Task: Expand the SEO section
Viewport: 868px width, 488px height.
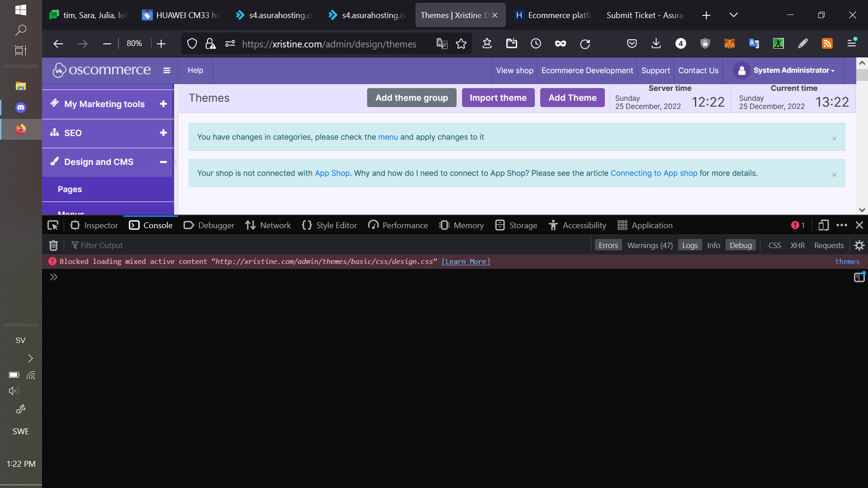Action: 163,133
